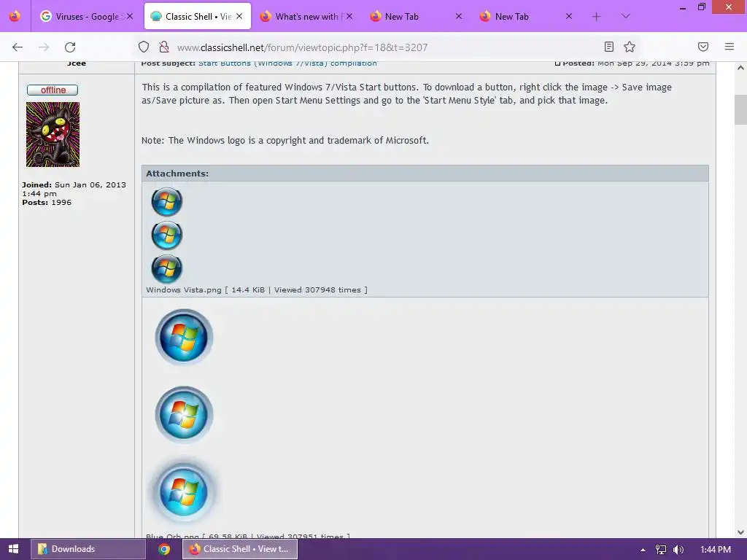Click Classic Shell Firefox taskbar button

(x=240, y=549)
